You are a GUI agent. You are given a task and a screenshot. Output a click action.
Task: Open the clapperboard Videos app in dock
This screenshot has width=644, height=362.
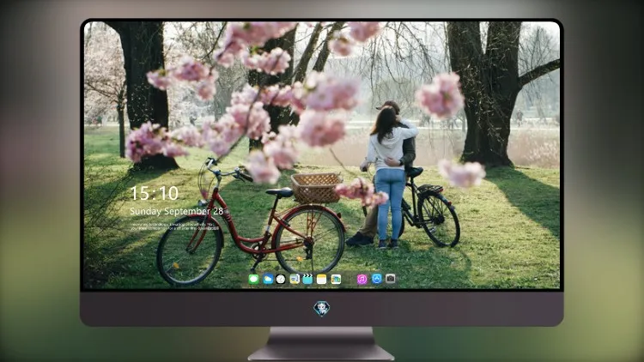(307, 279)
